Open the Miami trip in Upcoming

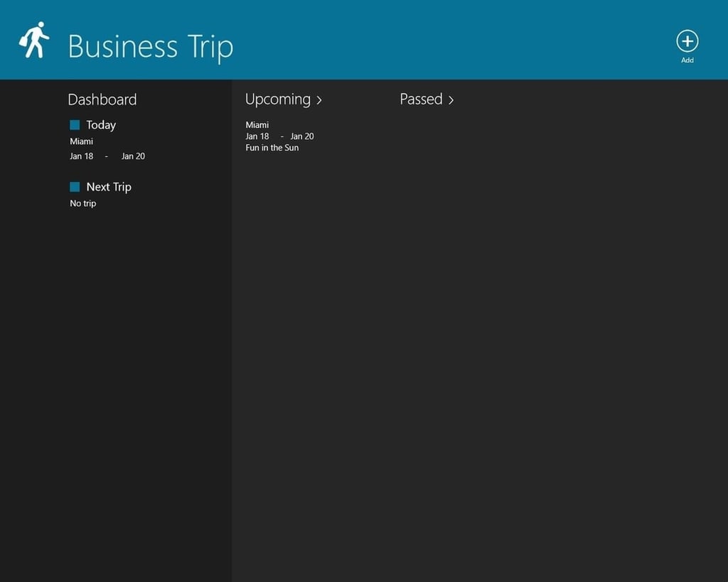tap(257, 125)
